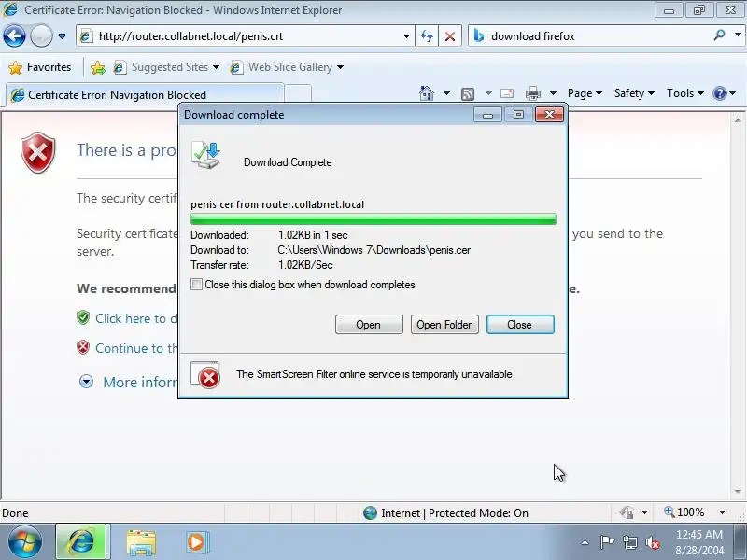Click the 100% zoom level button
The height and width of the screenshot is (560, 747).
click(x=684, y=512)
